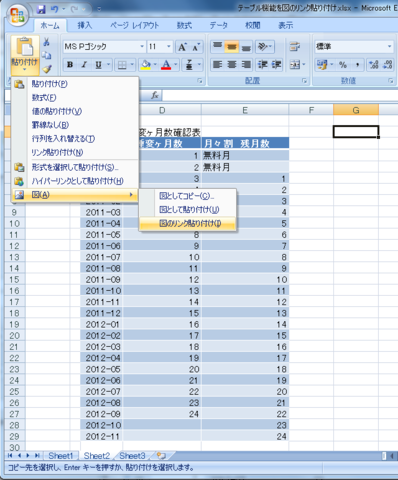The image size is (398, 480).
Task: Align text right
Action: (x=246, y=64)
